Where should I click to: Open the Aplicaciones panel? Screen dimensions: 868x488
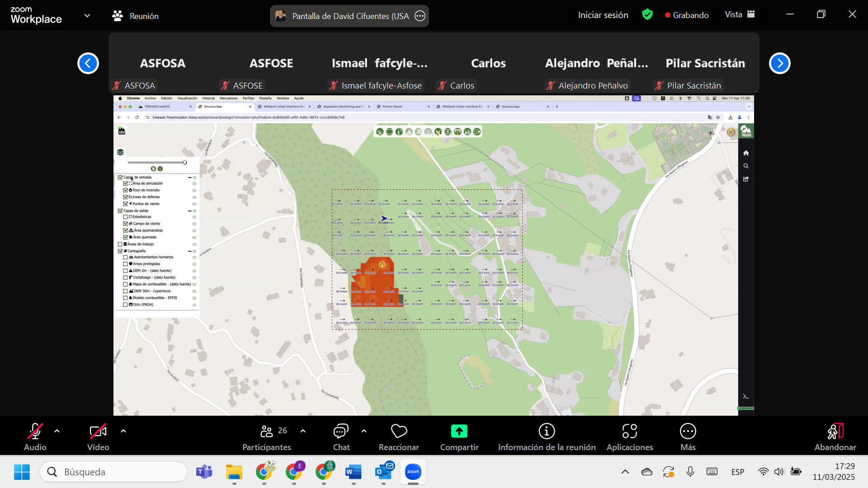(x=629, y=432)
